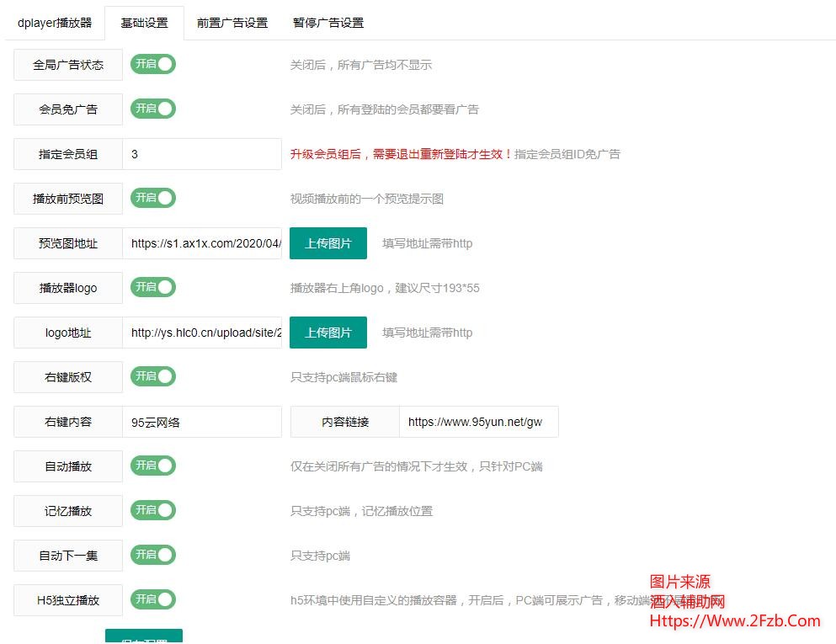
Task: Toggle the 播放前预览图 switch
Action: pos(153,198)
